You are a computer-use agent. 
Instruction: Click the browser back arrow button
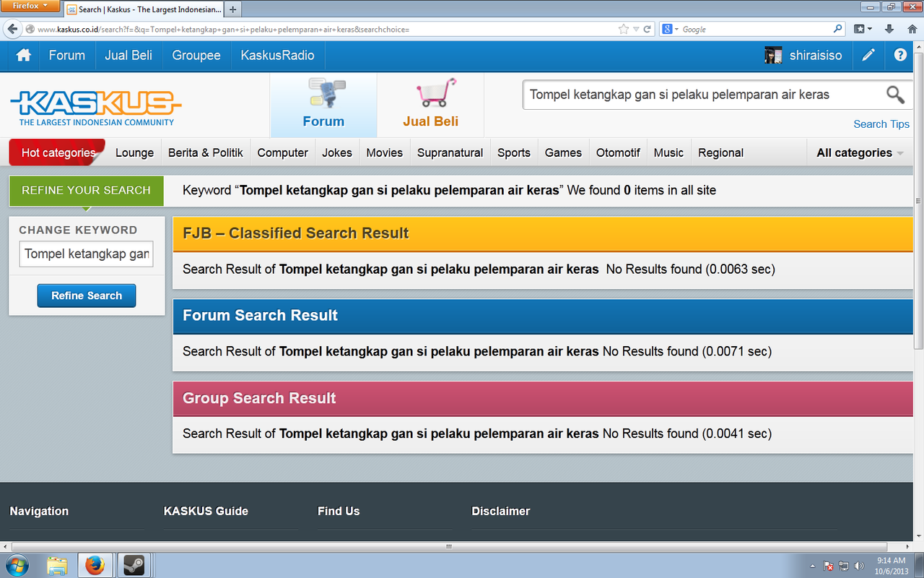pyautogui.click(x=12, y=29)
